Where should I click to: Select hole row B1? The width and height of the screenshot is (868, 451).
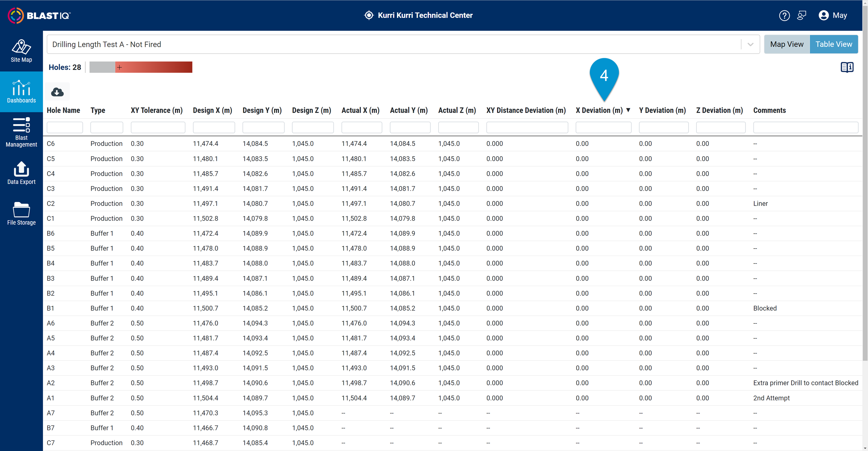pos(453,308)
